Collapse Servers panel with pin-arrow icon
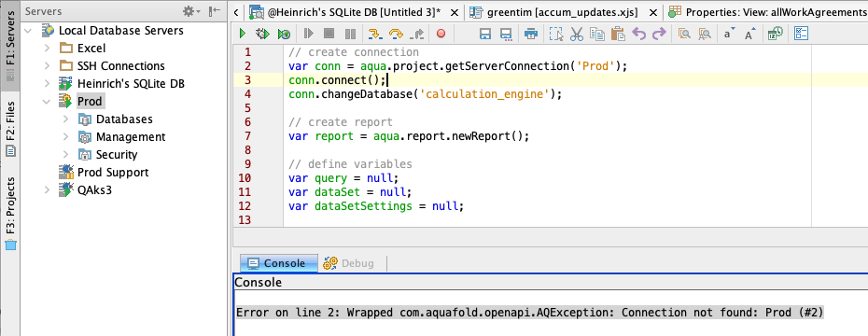The width and height of the screenshot is (868, 336). [x=215, y=11]
